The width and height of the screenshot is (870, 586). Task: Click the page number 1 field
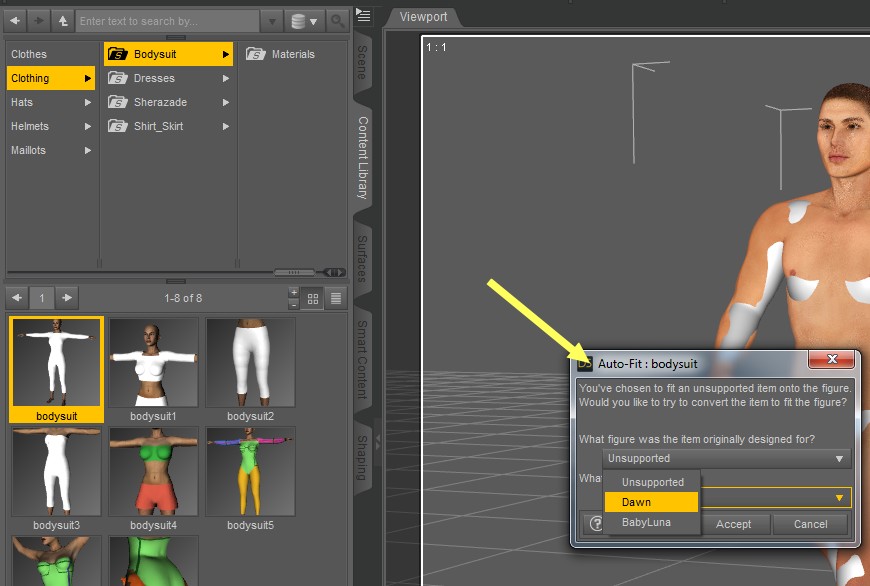pos(42,298)
